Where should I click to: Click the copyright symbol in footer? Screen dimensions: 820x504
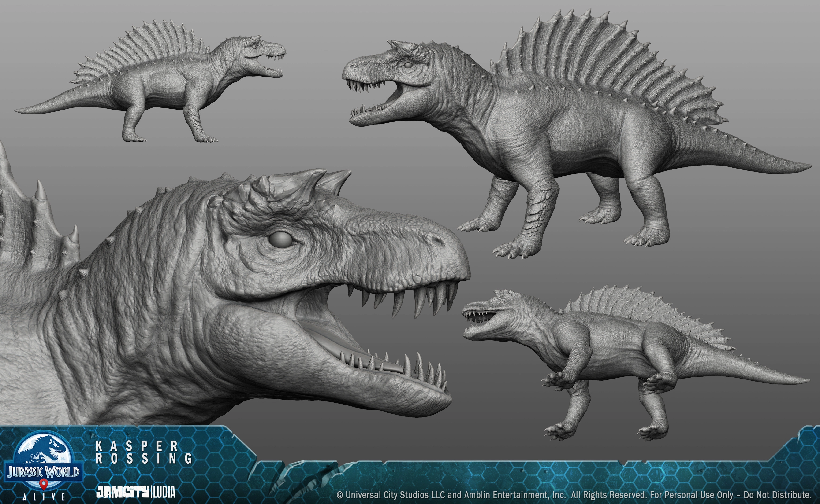coord(340,495)
